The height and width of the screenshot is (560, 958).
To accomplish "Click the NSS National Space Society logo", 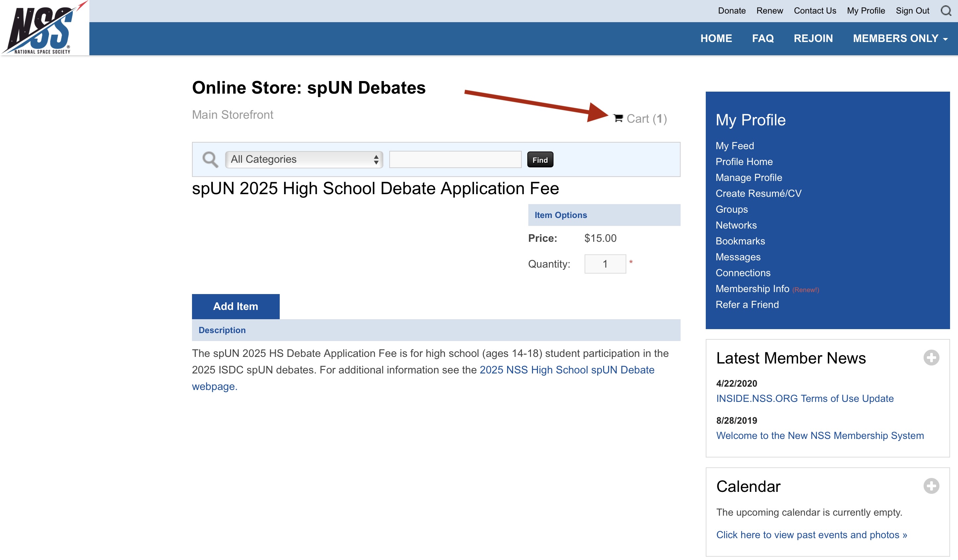I will [44, 28].
